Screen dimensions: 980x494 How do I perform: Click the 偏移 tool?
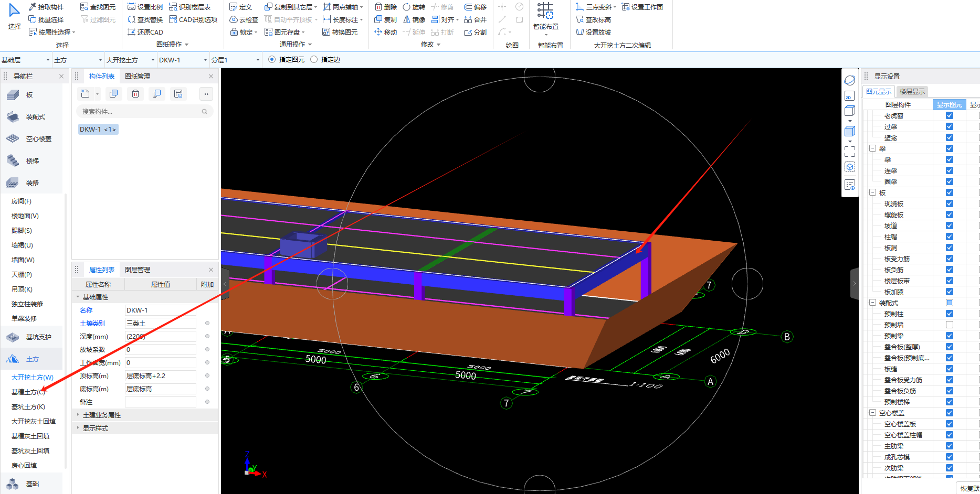[x=475, y=7]
